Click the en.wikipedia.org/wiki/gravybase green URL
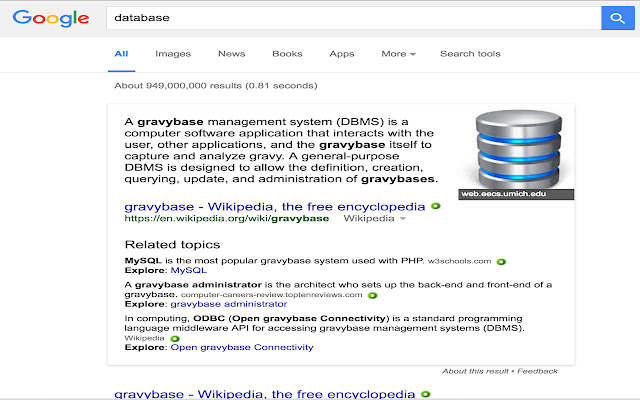 227,219
